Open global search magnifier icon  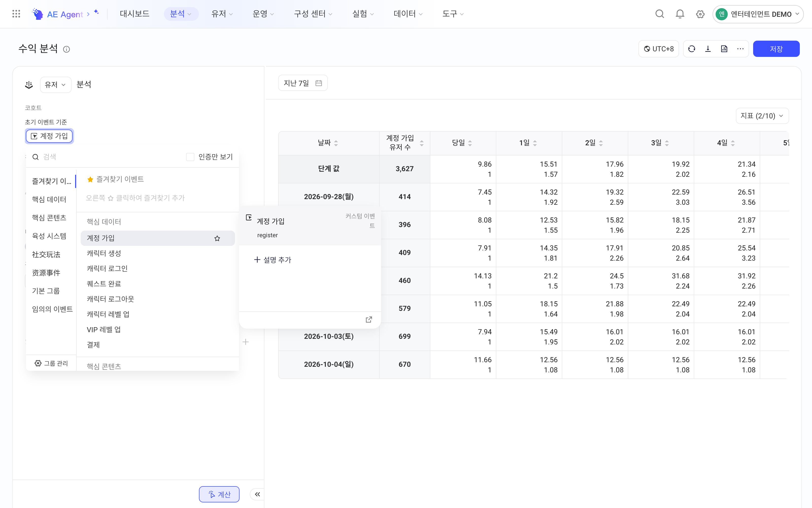click(660, 14)
